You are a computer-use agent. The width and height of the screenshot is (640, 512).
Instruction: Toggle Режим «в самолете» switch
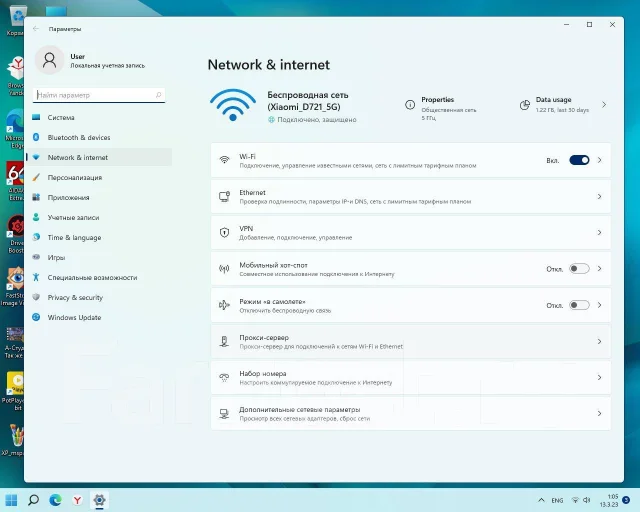pyautogui.click(x=579, y=305)
